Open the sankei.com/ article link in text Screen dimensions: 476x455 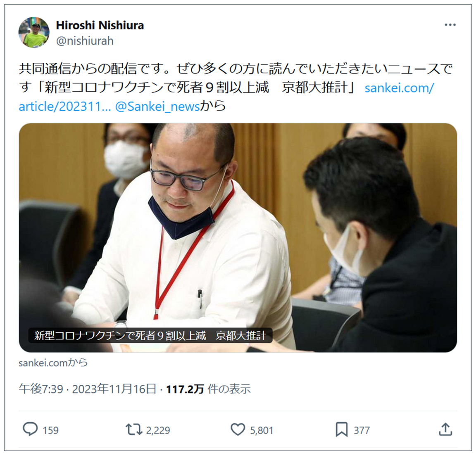pyautogui.click(x=399, y=88)
